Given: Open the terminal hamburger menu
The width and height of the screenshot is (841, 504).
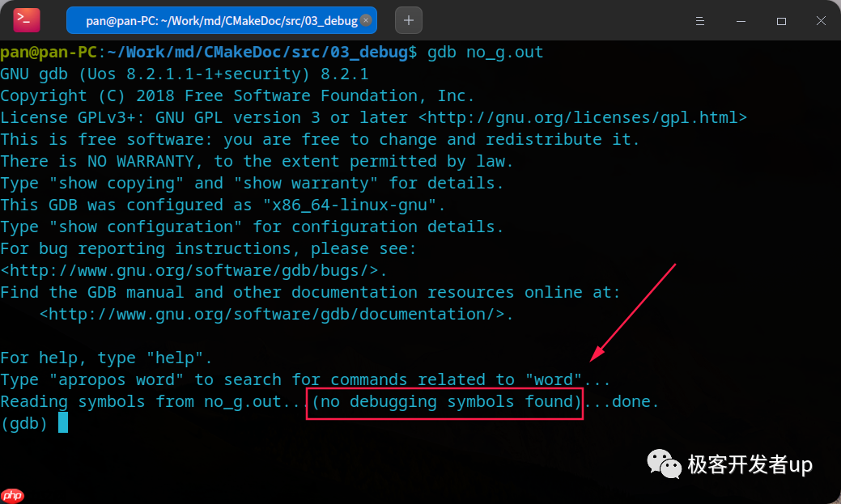Looking at the screenshot, I should point(699,20).
